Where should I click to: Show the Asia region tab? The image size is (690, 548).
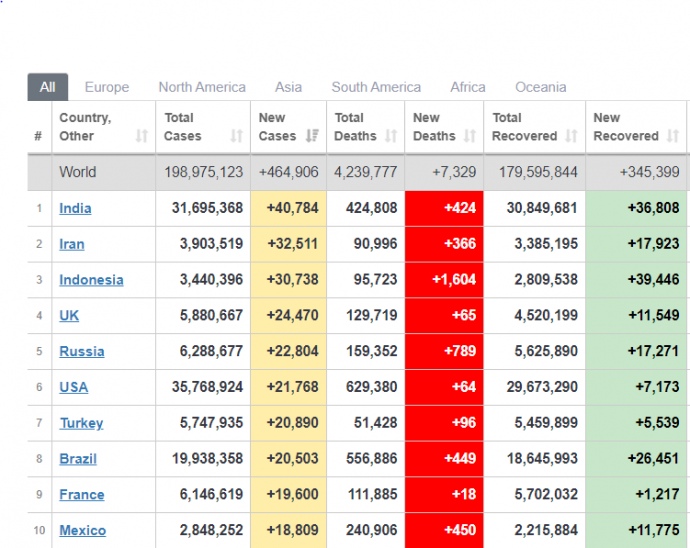click(289, 87)
